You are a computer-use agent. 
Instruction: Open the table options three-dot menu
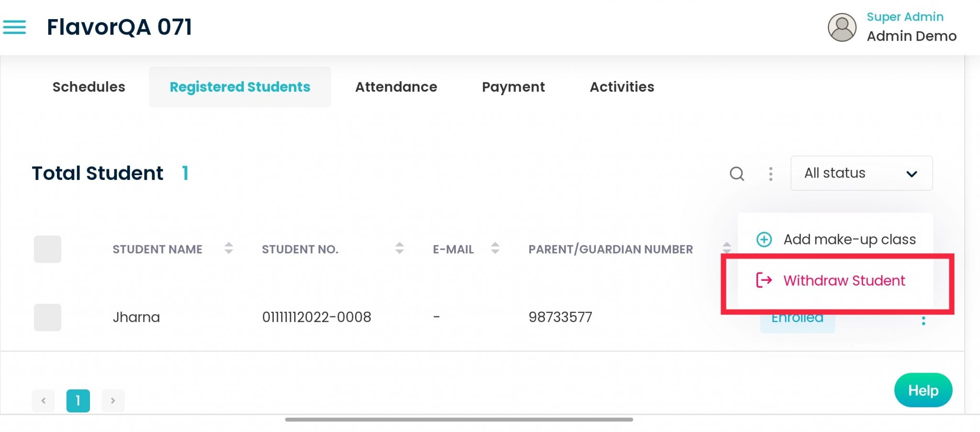pyautogui.click(x=770, y=174)
